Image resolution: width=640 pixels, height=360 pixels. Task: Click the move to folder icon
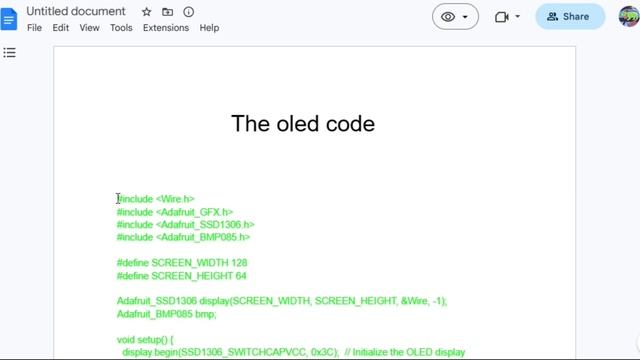[x=167, y=12]
